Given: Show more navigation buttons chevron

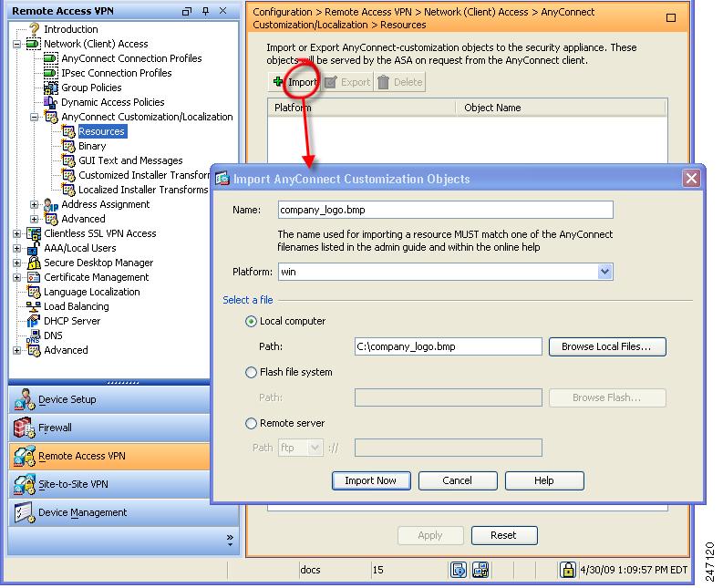Looking at the screenshot, I should [x=230, y=540].
